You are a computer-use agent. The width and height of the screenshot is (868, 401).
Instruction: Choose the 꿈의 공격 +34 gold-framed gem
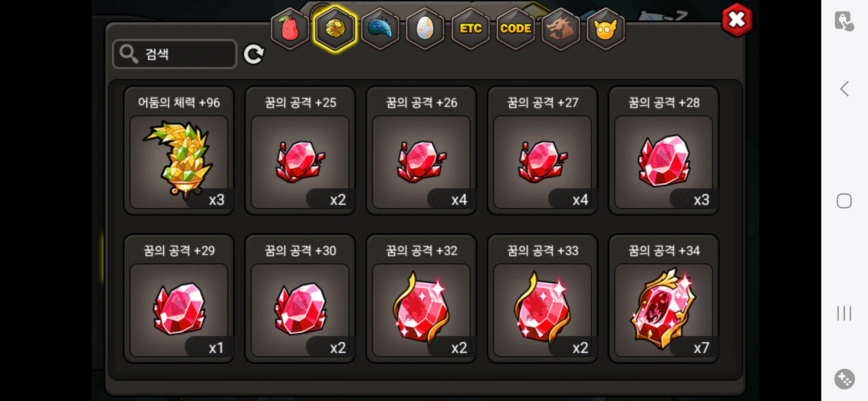664,298
